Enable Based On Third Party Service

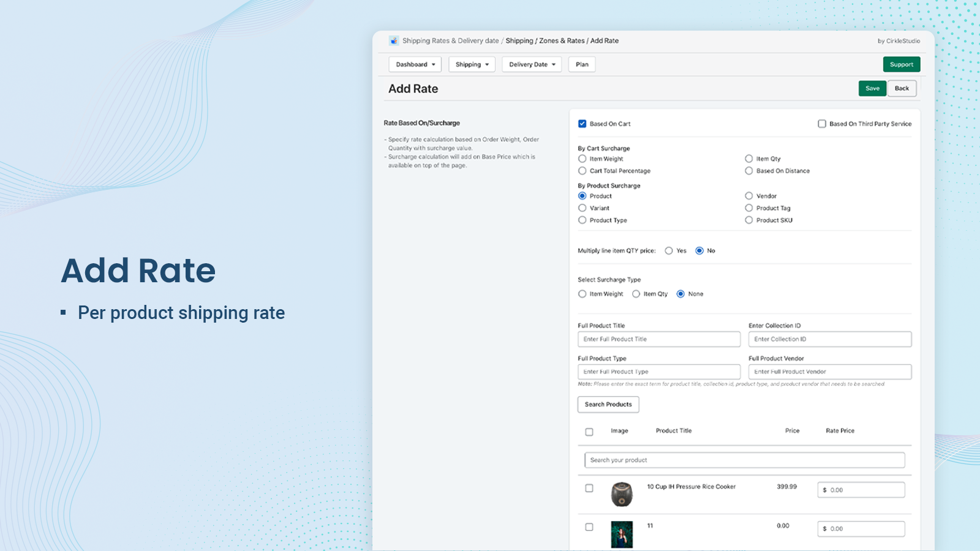coord(822,124)
